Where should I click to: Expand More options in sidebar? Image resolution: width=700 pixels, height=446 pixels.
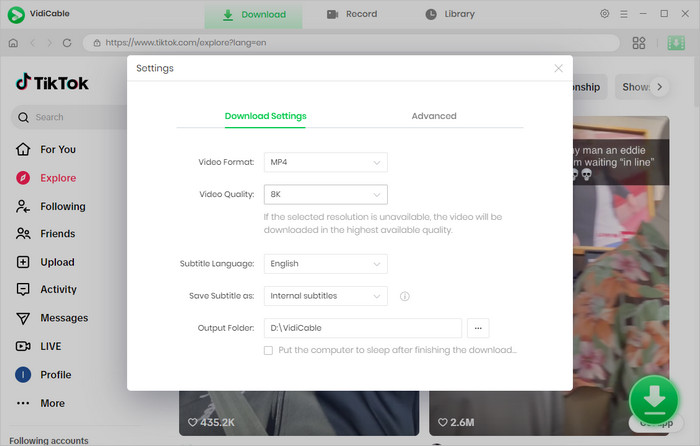pos(41,404)
